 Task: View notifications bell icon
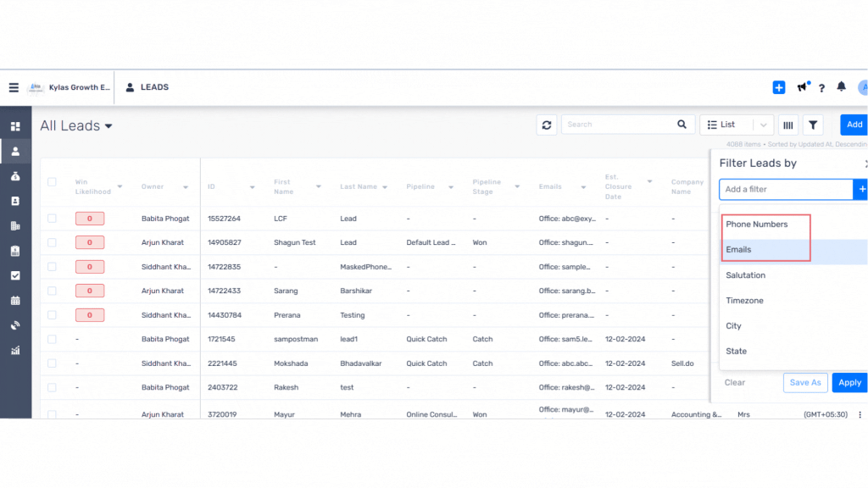click(x=841, y=87)
